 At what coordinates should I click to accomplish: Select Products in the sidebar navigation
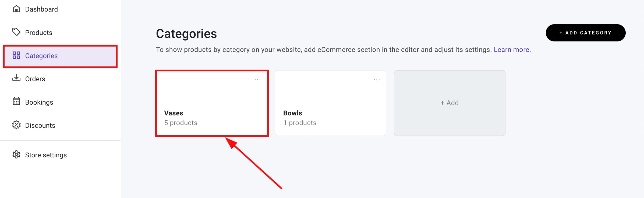click(x=39, y=32)
